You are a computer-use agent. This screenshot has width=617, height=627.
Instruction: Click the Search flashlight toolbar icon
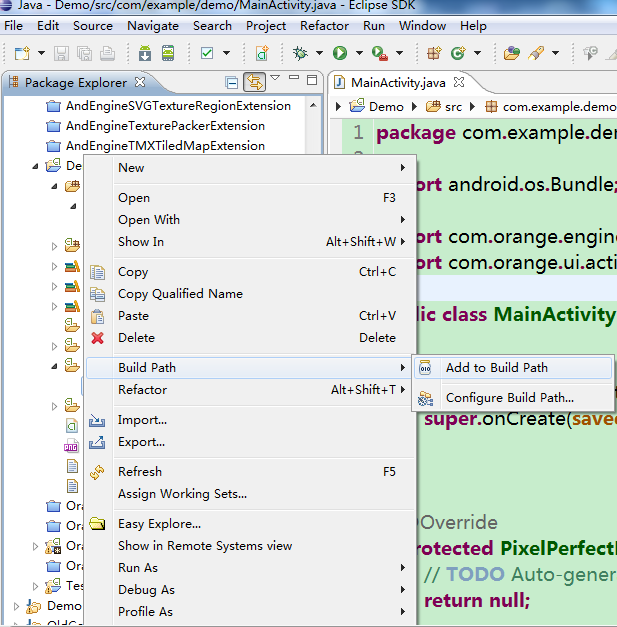[x=536, y=53]
